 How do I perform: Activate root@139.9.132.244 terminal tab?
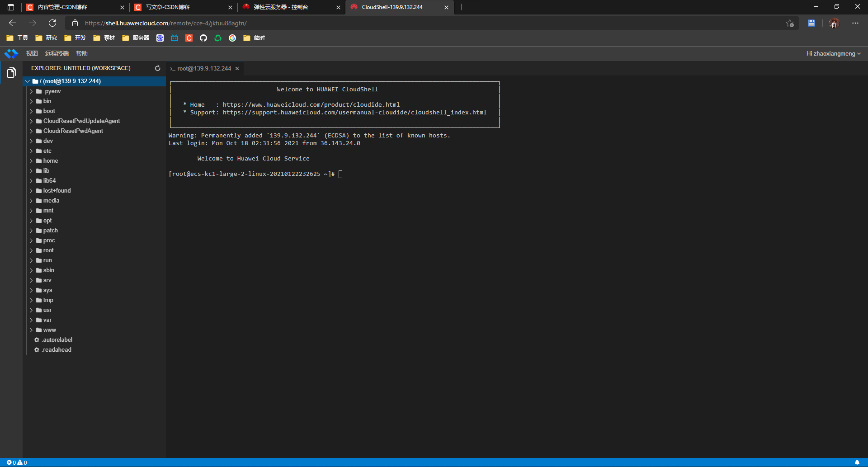pyautogui.click(x=205, y=69)
